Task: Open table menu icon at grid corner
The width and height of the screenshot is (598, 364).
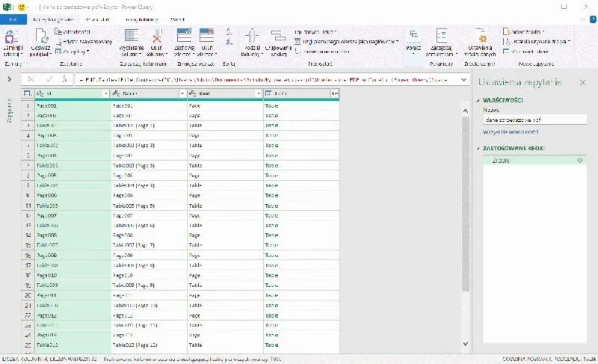Action: coord(27,93)
